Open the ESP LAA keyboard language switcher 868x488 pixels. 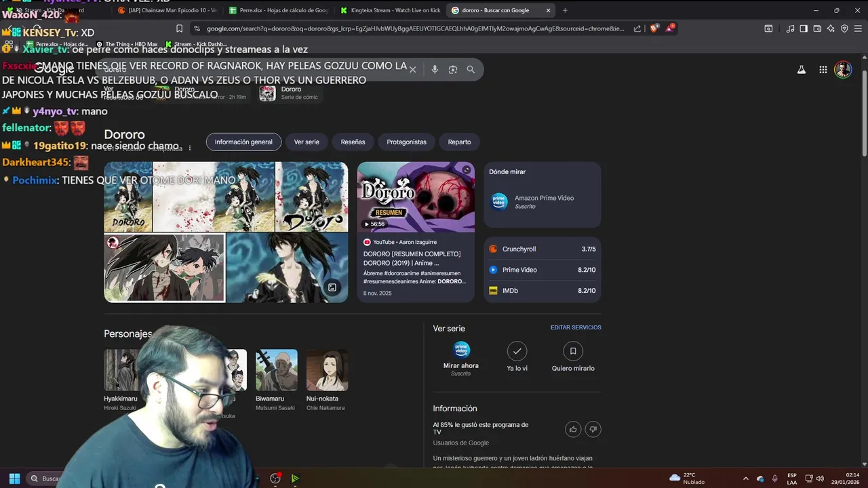(x=792, y=479)
